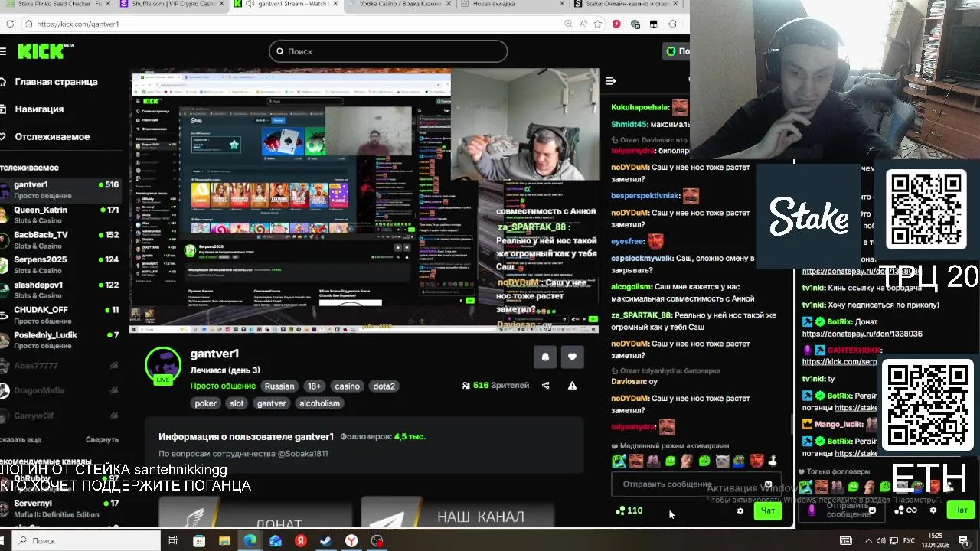Screen dimensions: 980x551
Task: Collapse chat panel with arrow icon
Action: click(x=610, y=81)
